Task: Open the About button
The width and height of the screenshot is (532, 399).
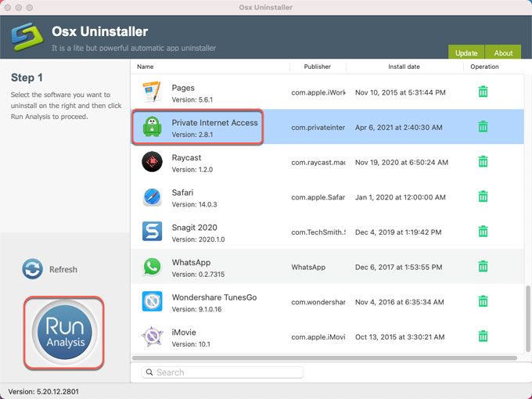Action: point(503,52)
